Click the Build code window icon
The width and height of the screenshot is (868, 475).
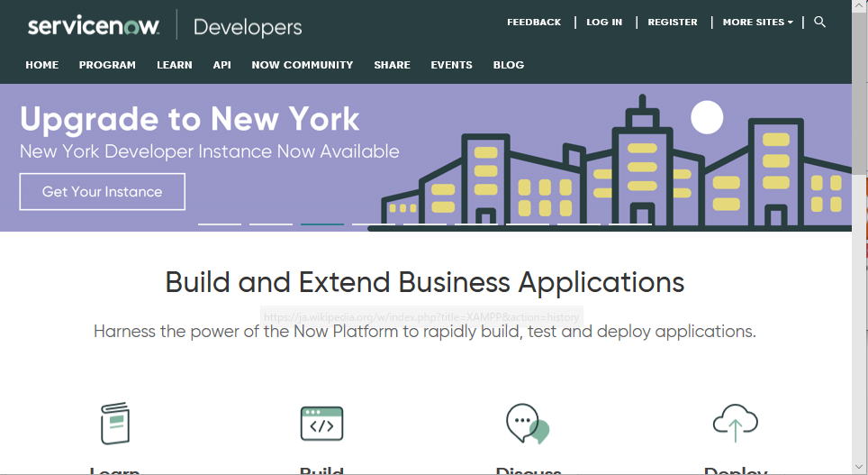click(321, 424)
